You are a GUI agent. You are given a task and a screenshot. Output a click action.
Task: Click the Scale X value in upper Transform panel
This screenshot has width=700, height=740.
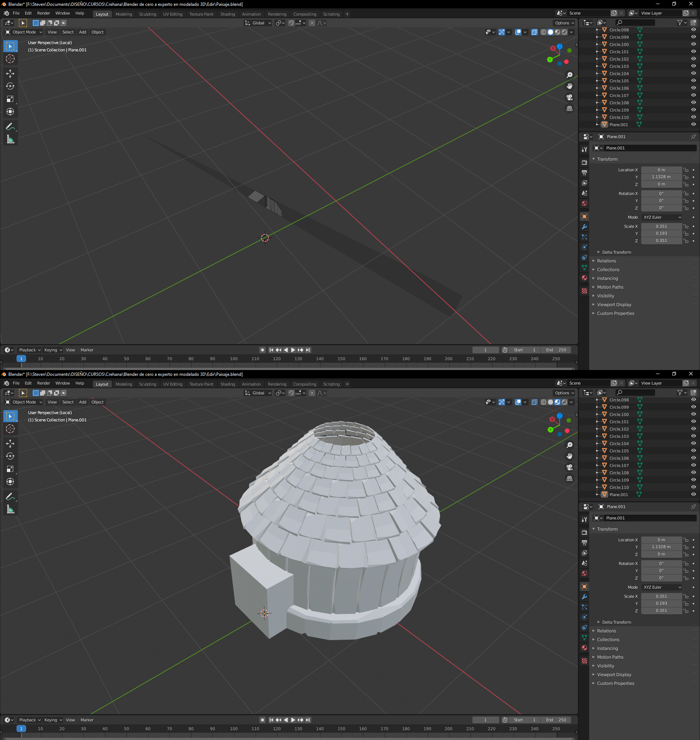661,226
